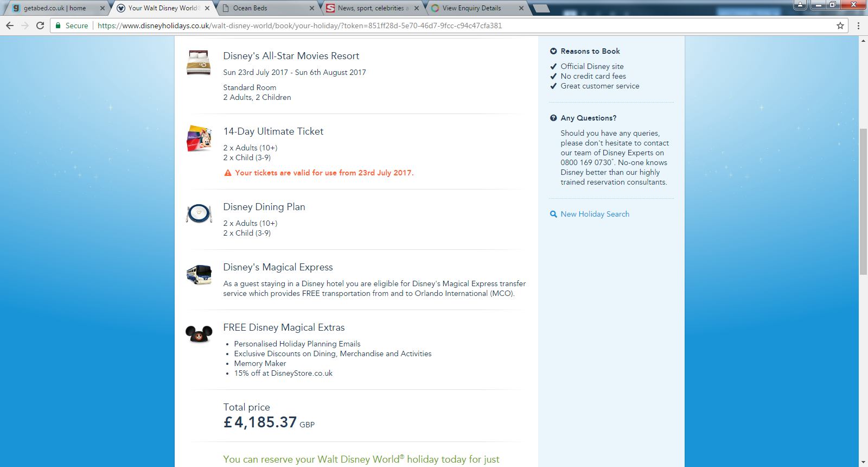Click the Official Disney site checkmark
868x467 pixels.
(x=553, y=66)
